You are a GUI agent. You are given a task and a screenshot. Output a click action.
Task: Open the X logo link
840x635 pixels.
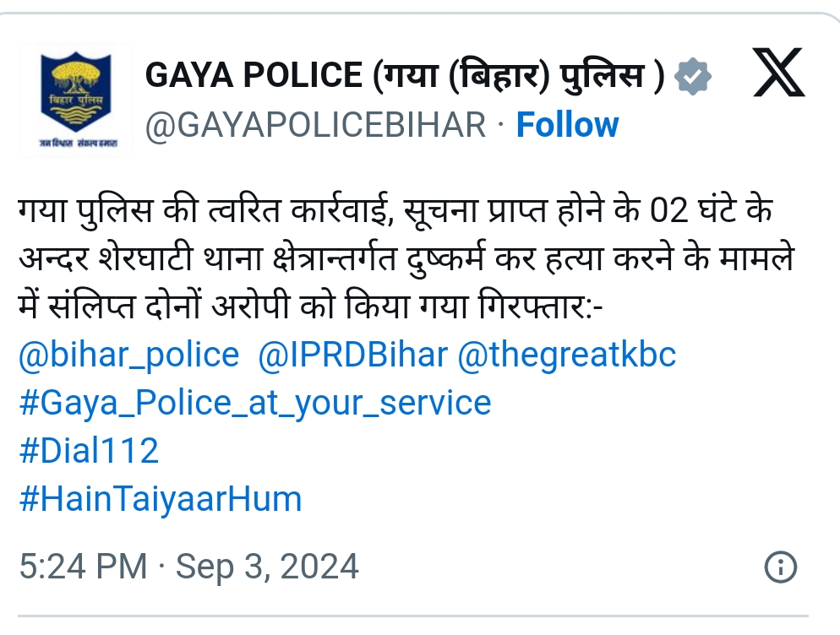(x=778, y=73)
